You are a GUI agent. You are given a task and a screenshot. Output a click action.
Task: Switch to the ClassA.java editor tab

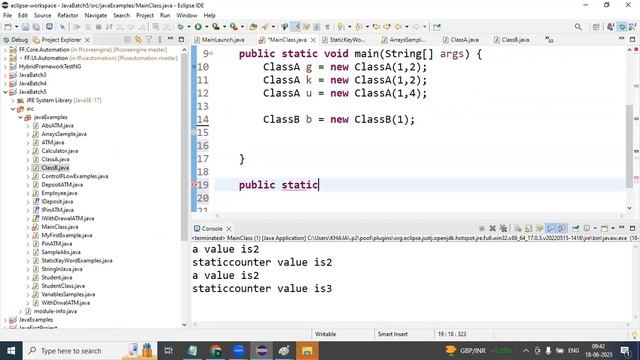click(x=461, y=40)
